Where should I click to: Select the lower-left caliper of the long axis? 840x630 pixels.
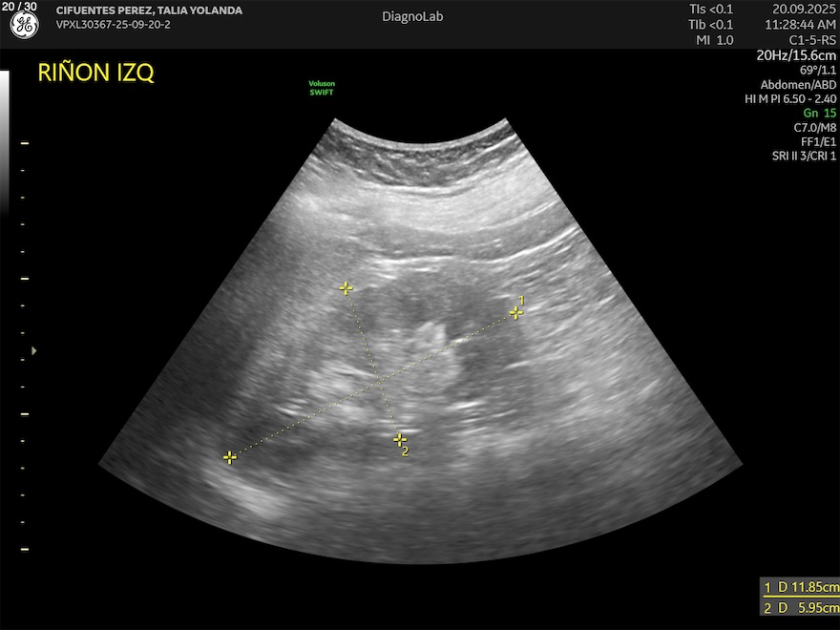(230, 458)
